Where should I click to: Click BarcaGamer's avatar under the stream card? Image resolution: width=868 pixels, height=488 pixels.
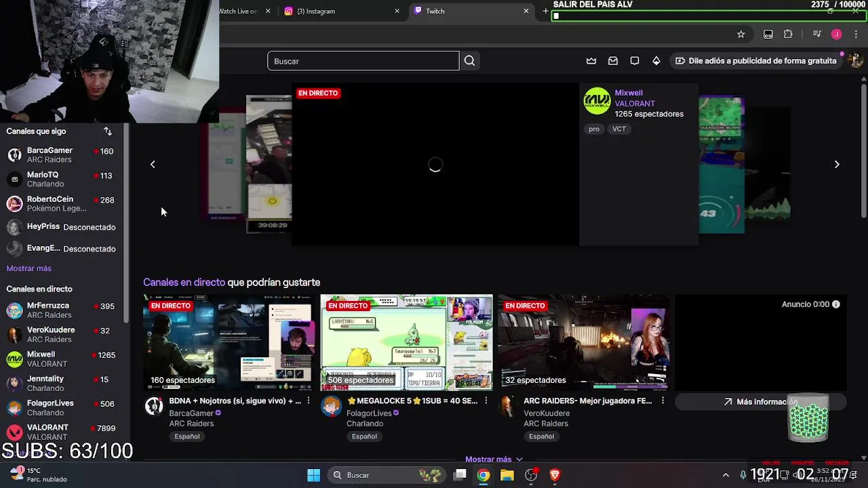click(x=154, y=406)
